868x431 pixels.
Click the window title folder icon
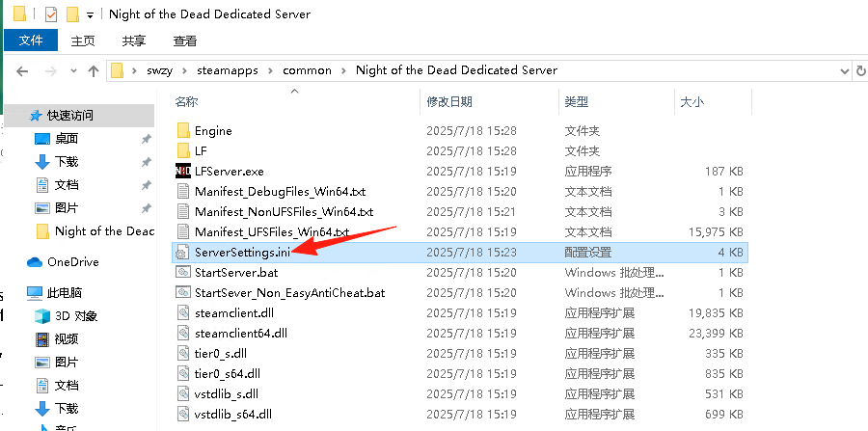pos(20,13)
